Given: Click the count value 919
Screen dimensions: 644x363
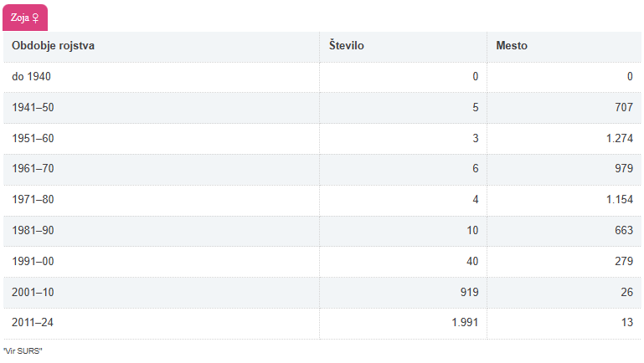Looking at the screenshot, I should (468, 293).
